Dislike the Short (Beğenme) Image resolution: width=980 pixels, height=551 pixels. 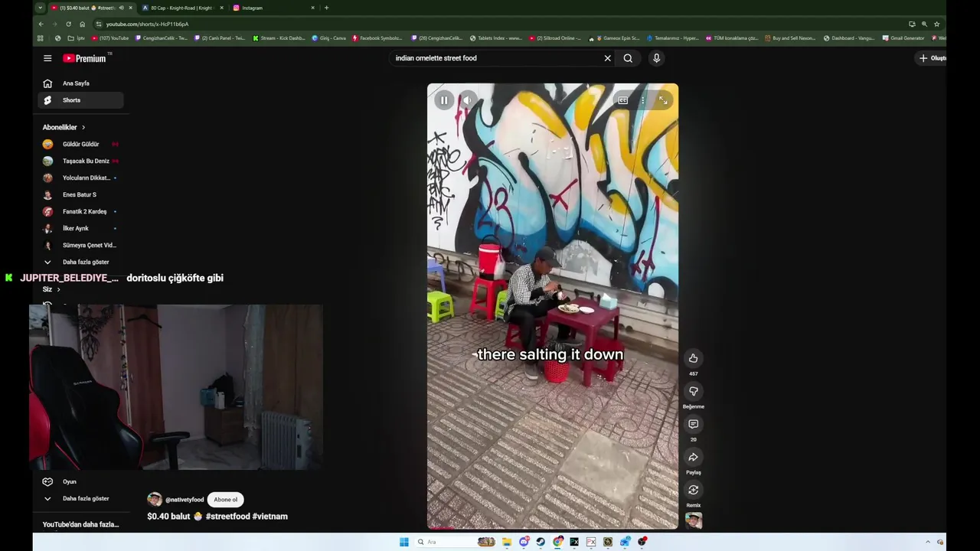693,391
